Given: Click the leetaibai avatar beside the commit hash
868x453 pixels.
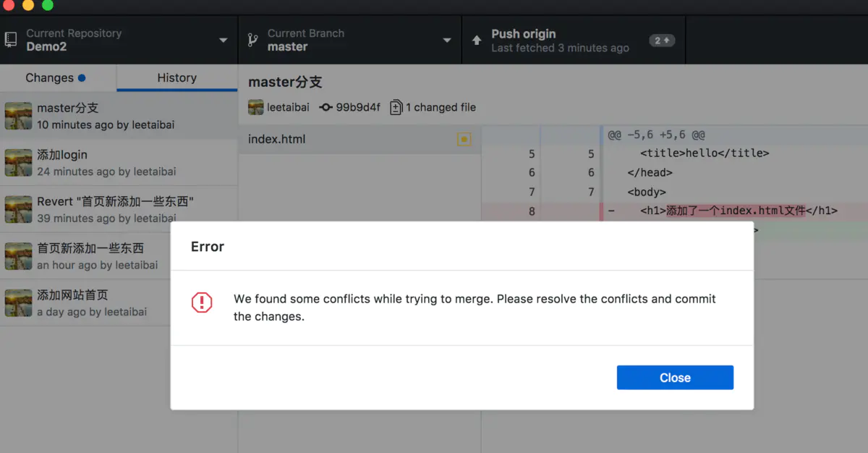Looking at the screenshot, I should [255, 106].
